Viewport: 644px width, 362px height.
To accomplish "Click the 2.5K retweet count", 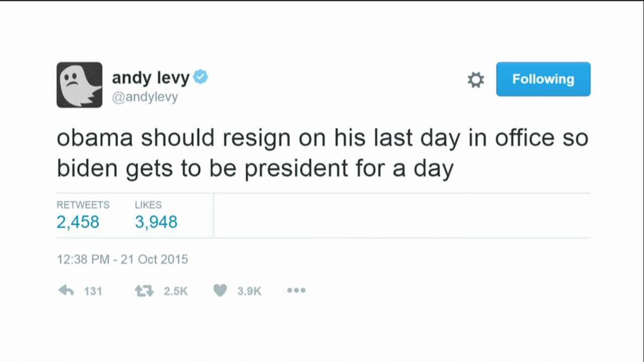I will [x=176, y=291].
